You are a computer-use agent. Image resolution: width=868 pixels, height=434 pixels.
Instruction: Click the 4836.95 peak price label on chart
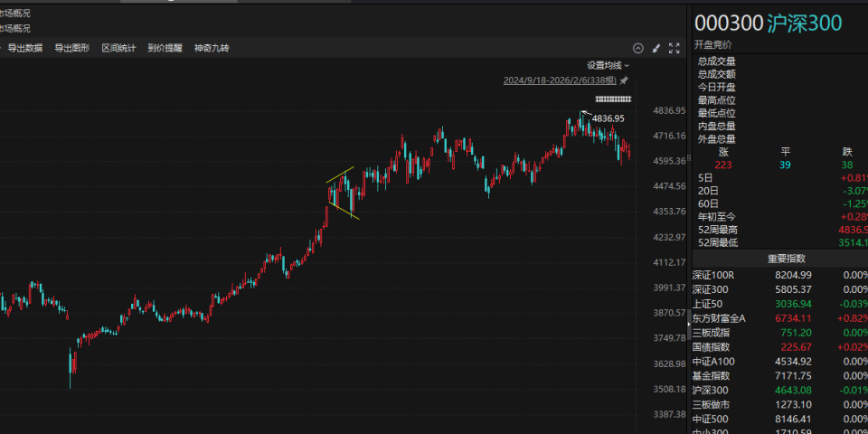pyautogui.click(x=608, y=118)
